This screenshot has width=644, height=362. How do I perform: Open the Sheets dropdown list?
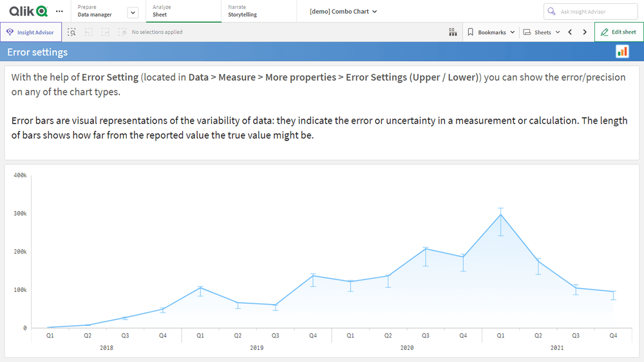(542, 32)
